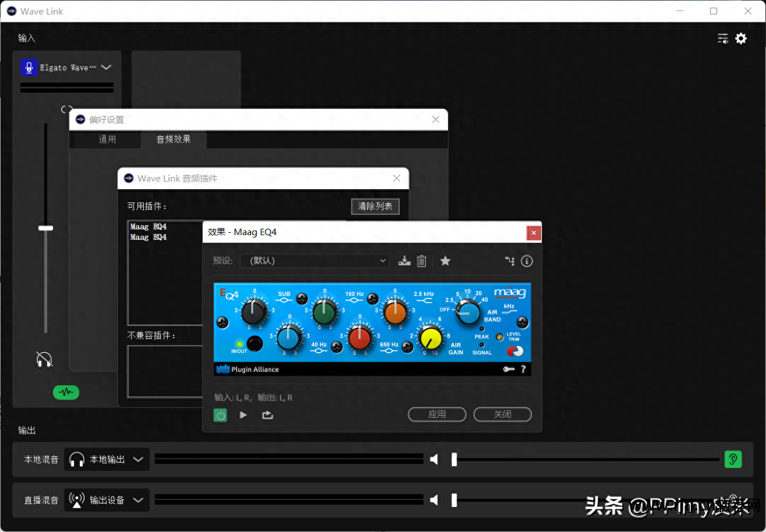The image size is (766, 532).
Task: Click the orange 2.5 kHz knob
Action: point(395,311)
